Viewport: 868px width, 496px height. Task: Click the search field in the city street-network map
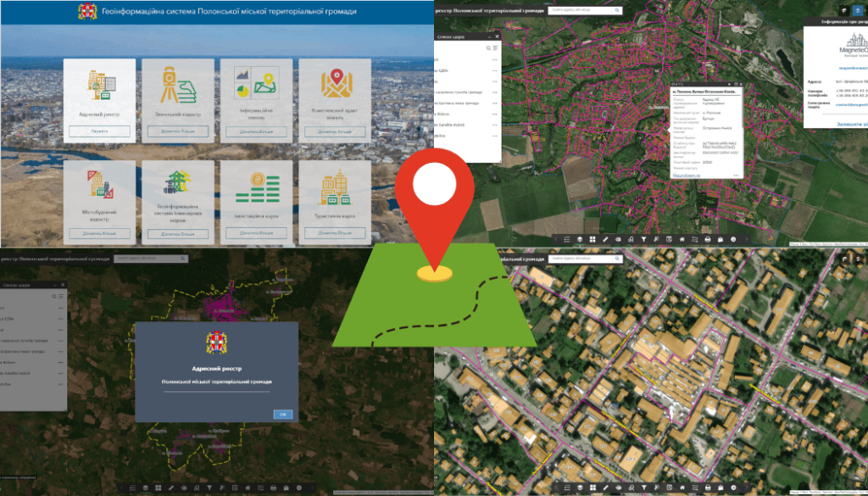(580, 10)
